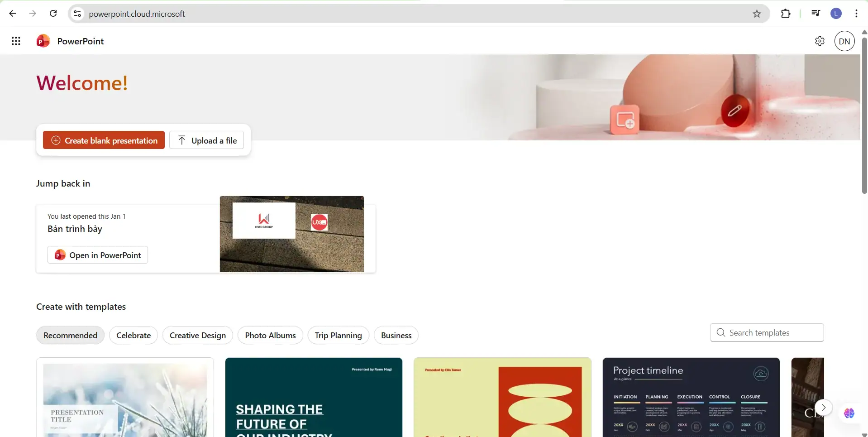Viewport: 868px width, 437px height.
Task: Focus the Search templates field
Action: [767, 332]
